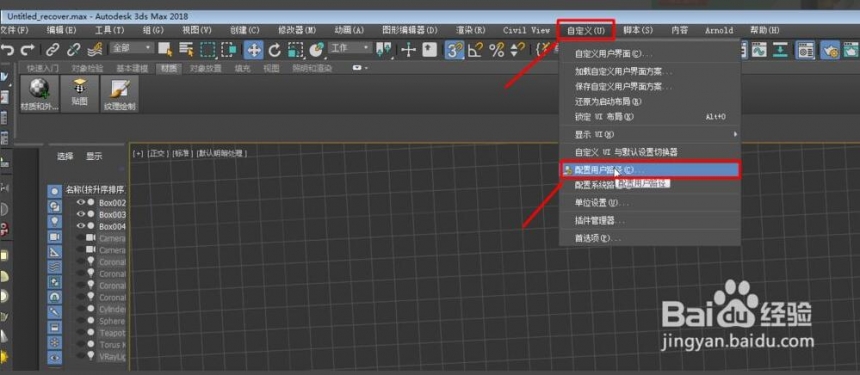
Task: Click Rectangular Selection Region icon
Action: pyautogui.click(x=207, y=50)
